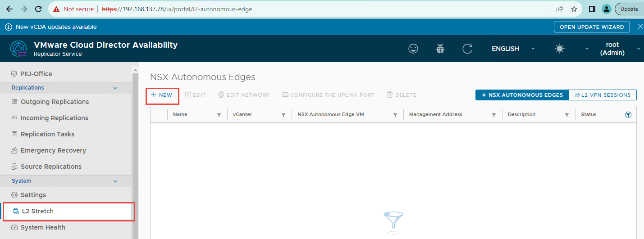This screenshot has width=644, height=239.
Task: Click the bug report icon in header
Action: tap(440, 49)
